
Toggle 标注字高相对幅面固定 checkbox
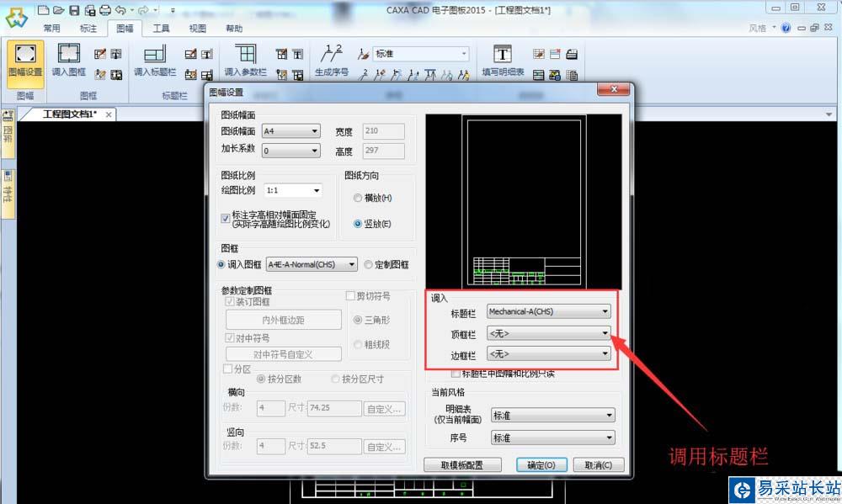click(226, 219)
